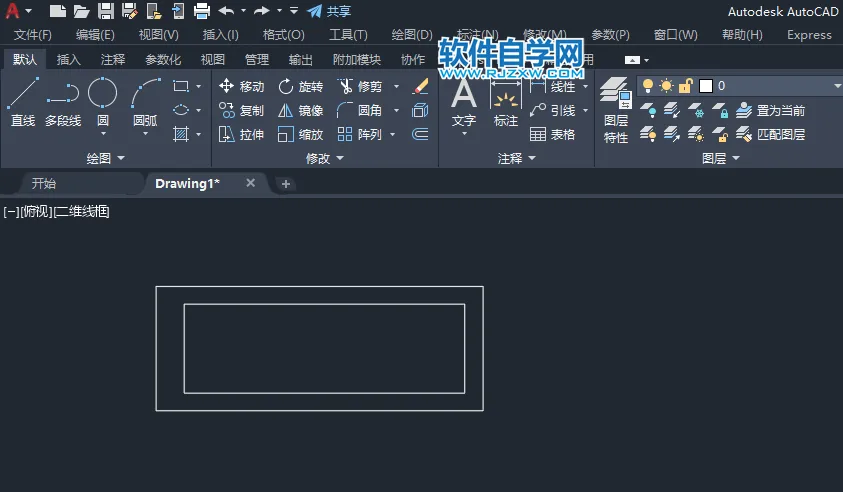Open the Trim dropdown arrow

[397, 86]
